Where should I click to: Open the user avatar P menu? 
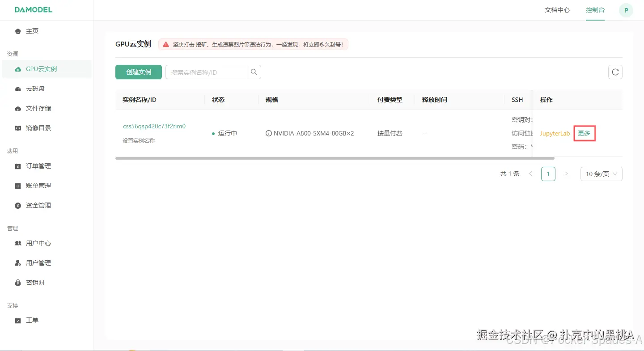pos(626,10)
